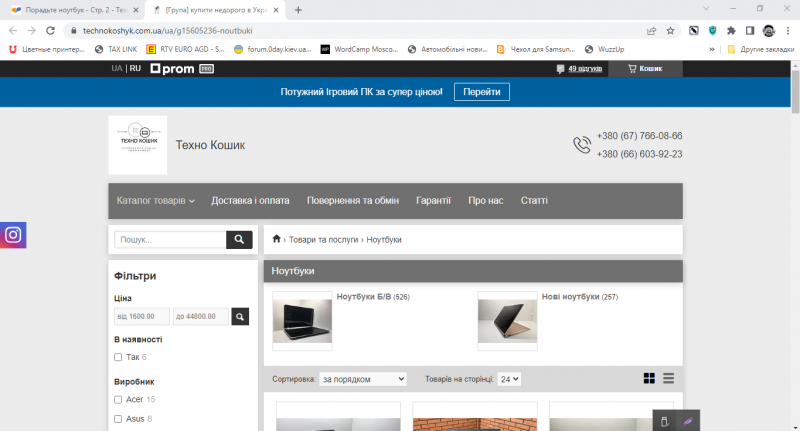800x431 pixels.
Task: Open the Prom logo link
Action: pyautogui.click(x=182, y=68)
